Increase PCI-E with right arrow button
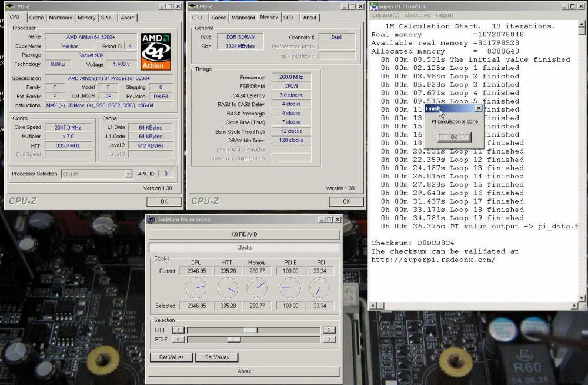Viewport: 588px width, 385px height. click(x=329, y=340)
